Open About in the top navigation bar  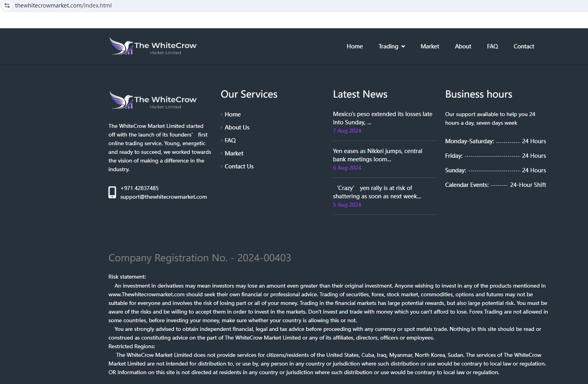click(x=463, y=46)
